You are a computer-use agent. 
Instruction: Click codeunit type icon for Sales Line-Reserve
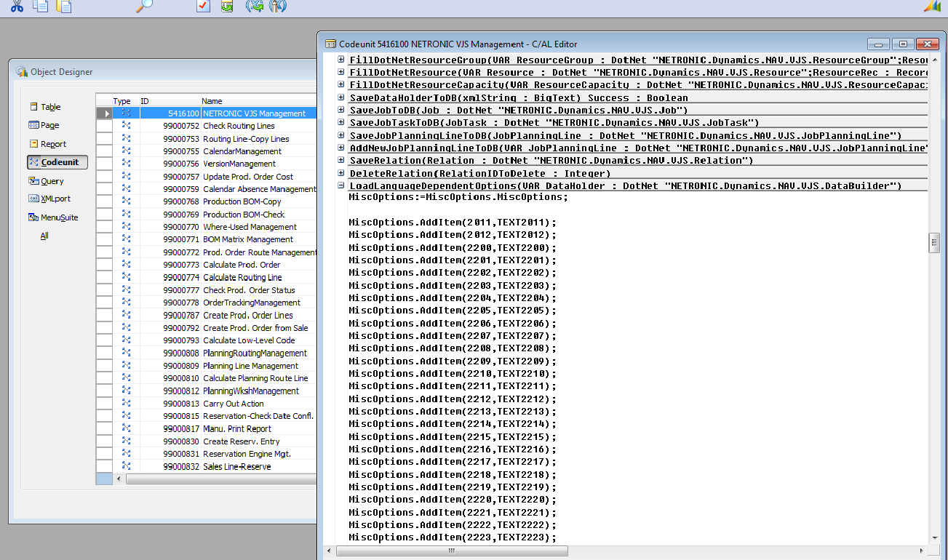126,466
